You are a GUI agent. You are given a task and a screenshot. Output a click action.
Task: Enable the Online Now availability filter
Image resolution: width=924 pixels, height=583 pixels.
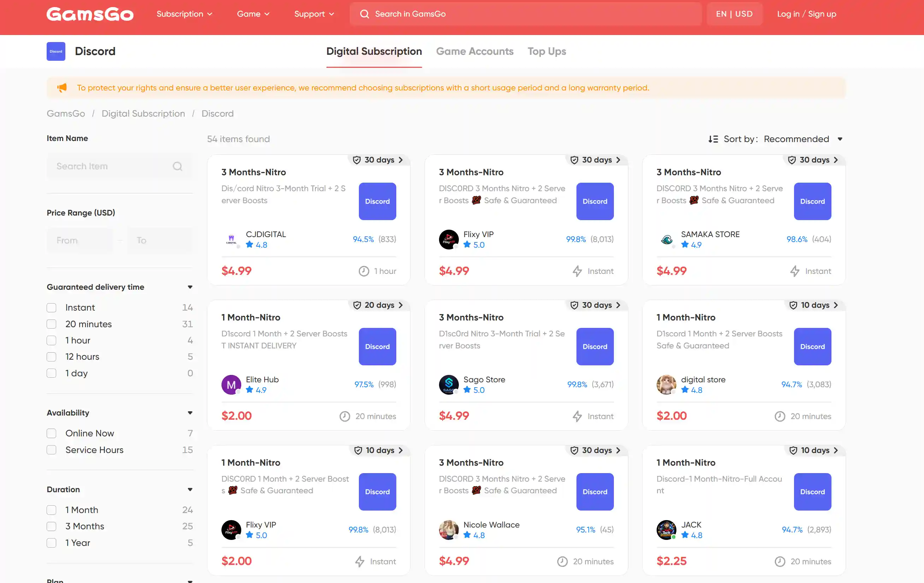tap(52, 433)
